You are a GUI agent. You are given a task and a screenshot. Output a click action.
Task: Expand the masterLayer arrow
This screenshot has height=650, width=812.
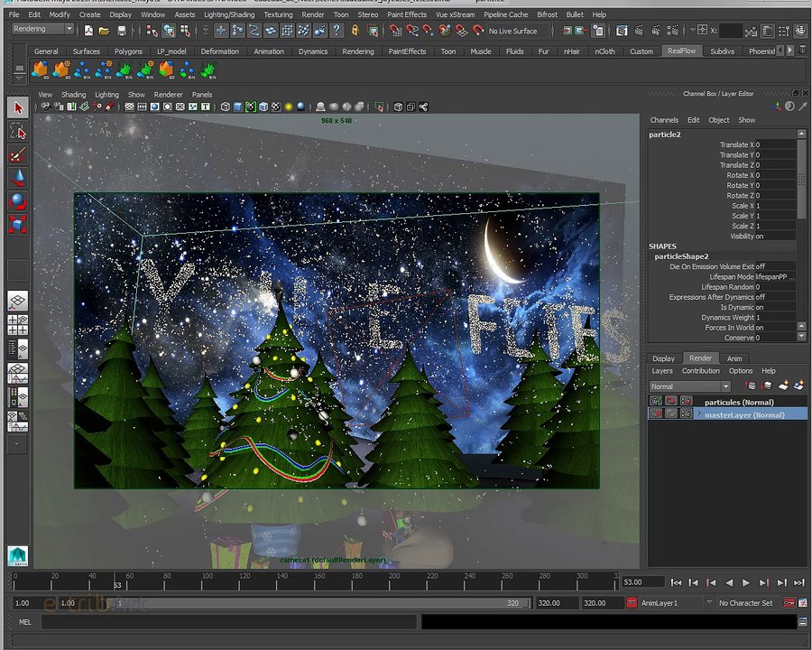click(699, 413)
